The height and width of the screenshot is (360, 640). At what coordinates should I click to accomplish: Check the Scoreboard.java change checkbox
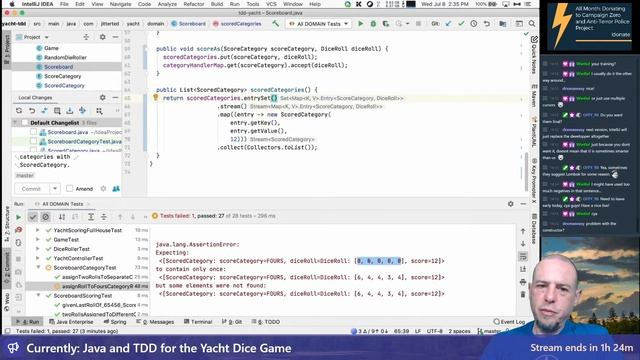point(33,132)
